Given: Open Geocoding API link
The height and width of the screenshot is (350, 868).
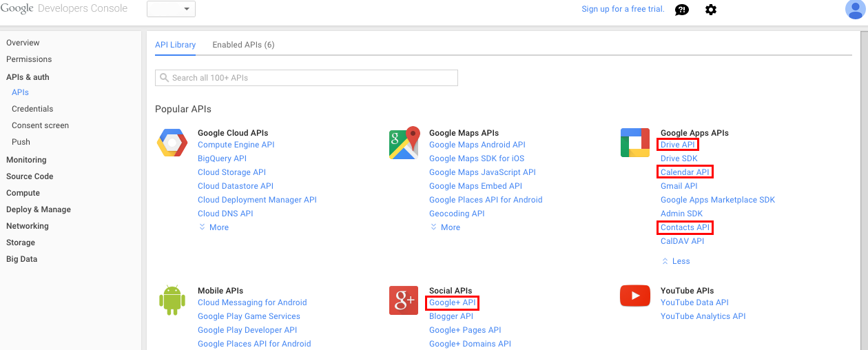Looking at the screenshot, I should (x=457, y=214).
